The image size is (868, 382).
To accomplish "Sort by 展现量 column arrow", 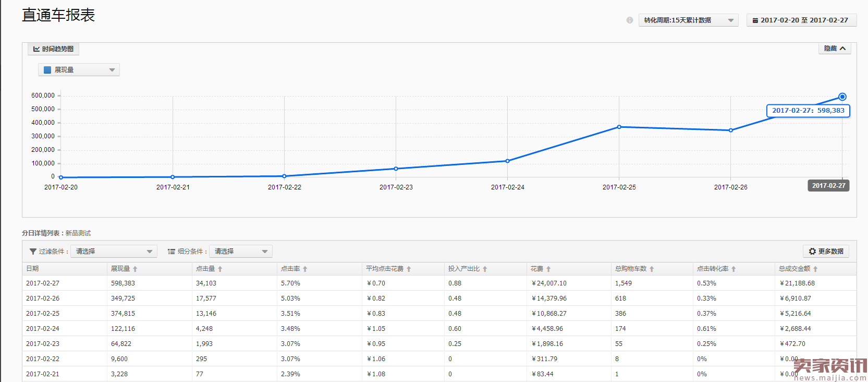I will 135,269.
